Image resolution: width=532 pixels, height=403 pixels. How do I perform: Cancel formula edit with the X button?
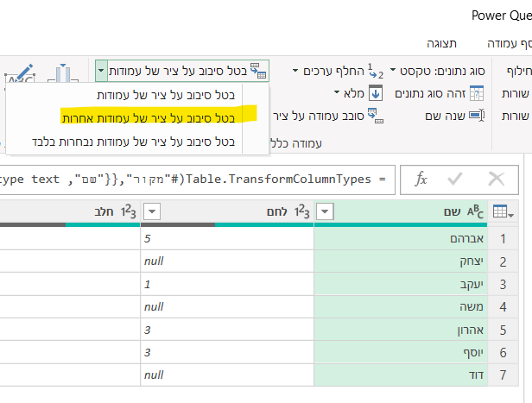point(496,179)
